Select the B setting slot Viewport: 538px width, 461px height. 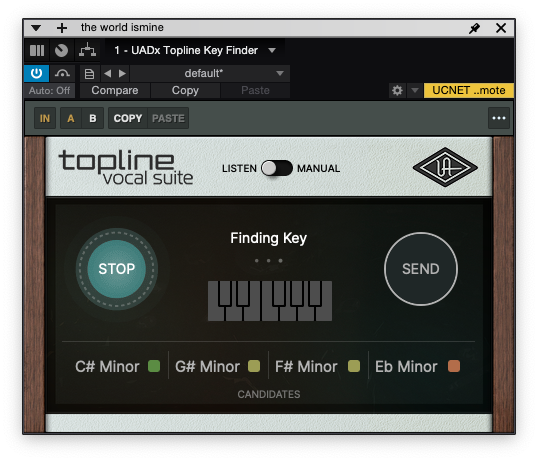93,118
